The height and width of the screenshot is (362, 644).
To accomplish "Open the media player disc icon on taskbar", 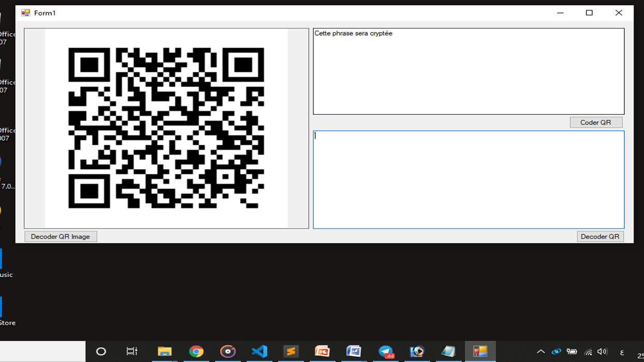I will tap(228, 352).
